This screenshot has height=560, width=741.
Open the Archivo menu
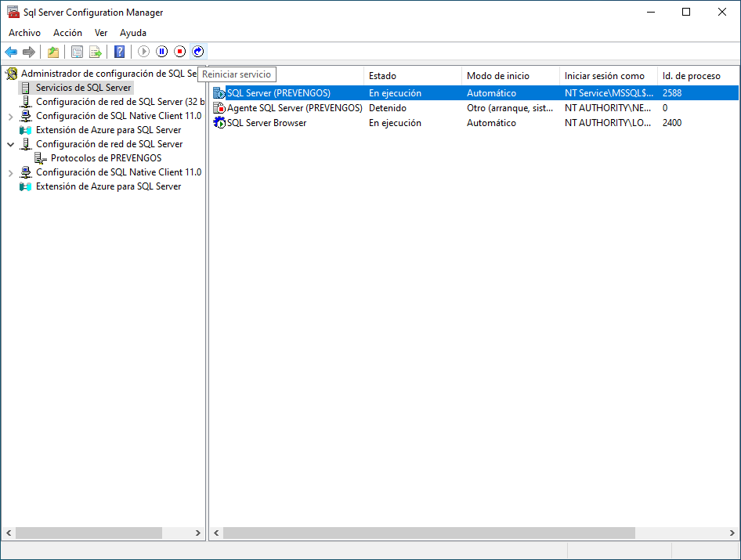[x=24, y=33]
